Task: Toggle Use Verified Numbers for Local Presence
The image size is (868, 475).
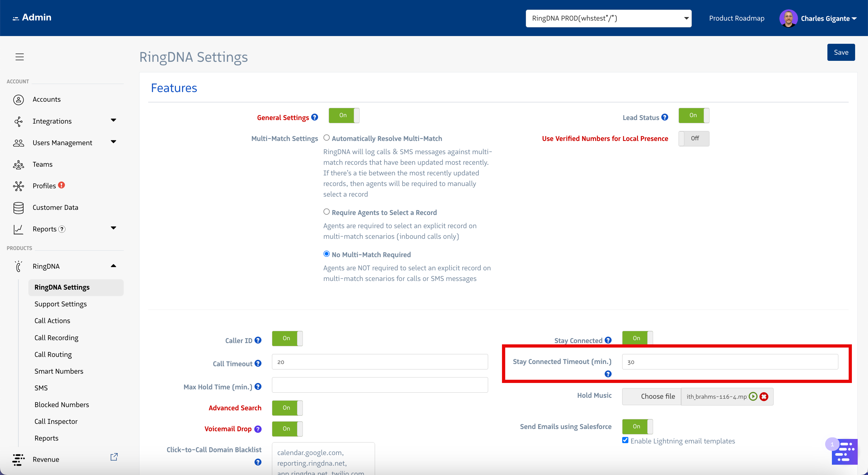Action: pos(693,138)
